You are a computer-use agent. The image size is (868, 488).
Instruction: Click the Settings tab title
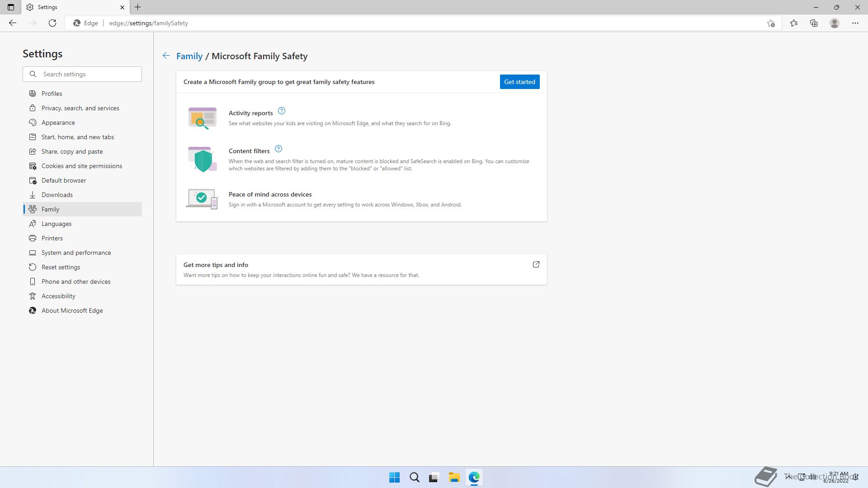(x=47, y=7)
